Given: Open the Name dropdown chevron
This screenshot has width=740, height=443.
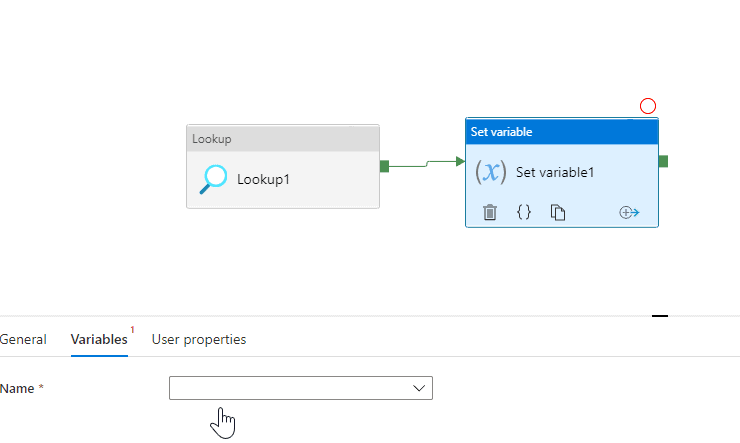Looking at the screenshot, I should click(420, 388).
